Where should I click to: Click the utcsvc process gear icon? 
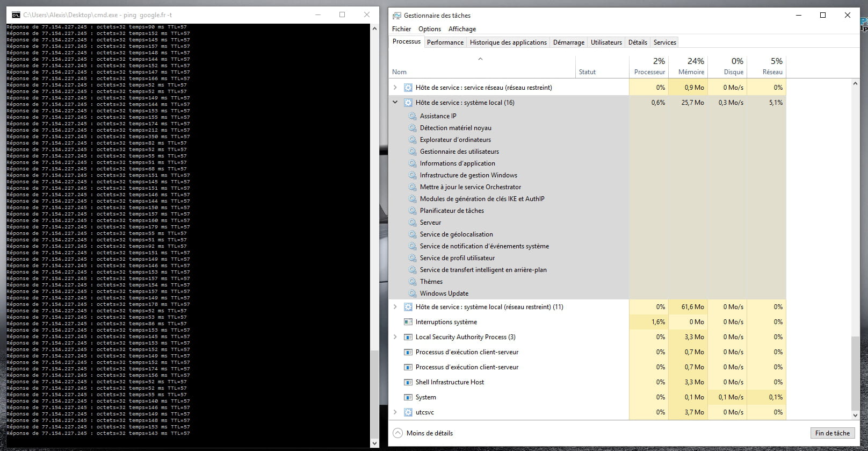pyautogui.click(x=408, y=412)
